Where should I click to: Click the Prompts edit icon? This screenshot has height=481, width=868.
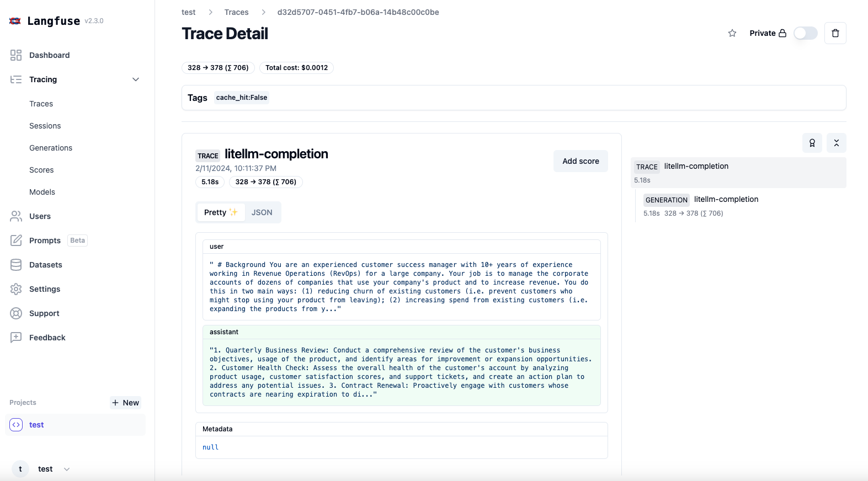click(x=16, y=240)
